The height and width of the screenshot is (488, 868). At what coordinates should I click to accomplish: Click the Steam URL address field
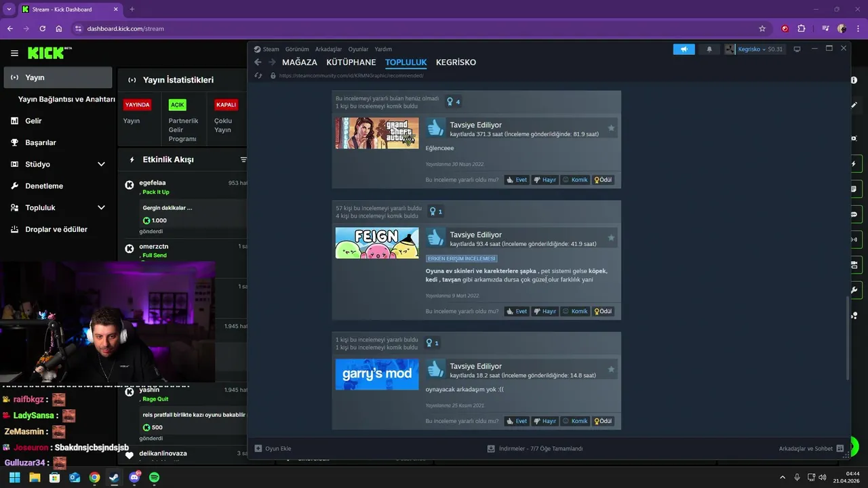351,75
